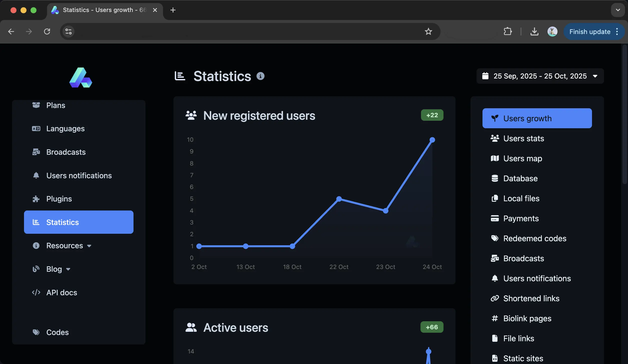Open Plugins via the puzzle piece icon

(36, 198)
